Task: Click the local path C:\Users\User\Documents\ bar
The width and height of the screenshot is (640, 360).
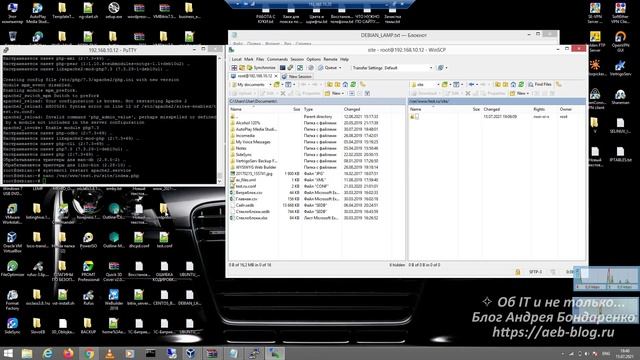Action: tap(317, 101)
